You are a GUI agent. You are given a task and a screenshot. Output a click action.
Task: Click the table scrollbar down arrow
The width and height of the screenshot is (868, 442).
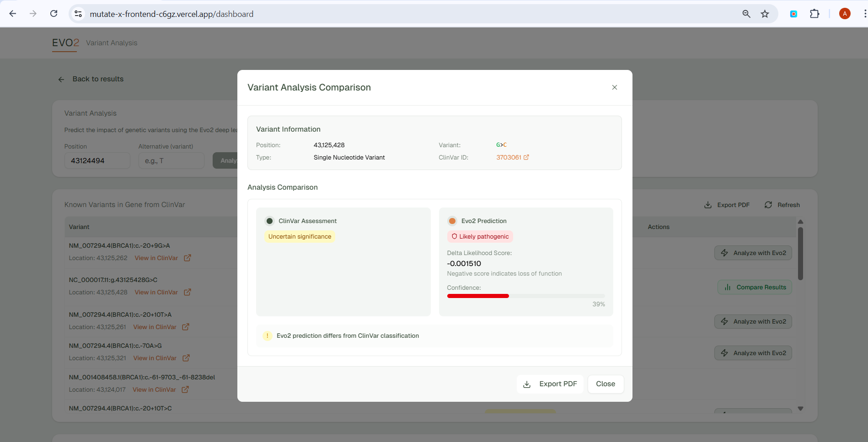(800, 409)
